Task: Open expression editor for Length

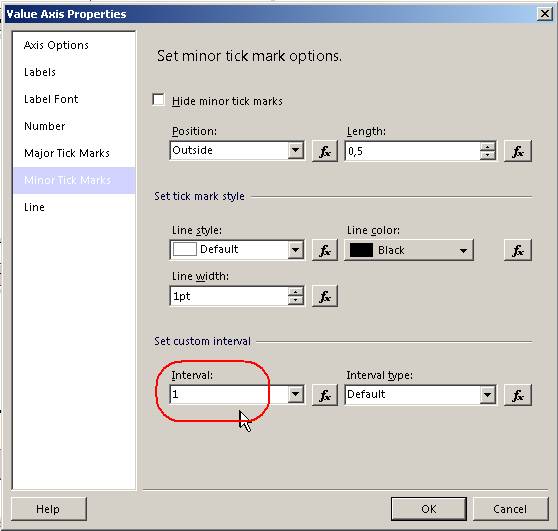Action: pos(518,151)
